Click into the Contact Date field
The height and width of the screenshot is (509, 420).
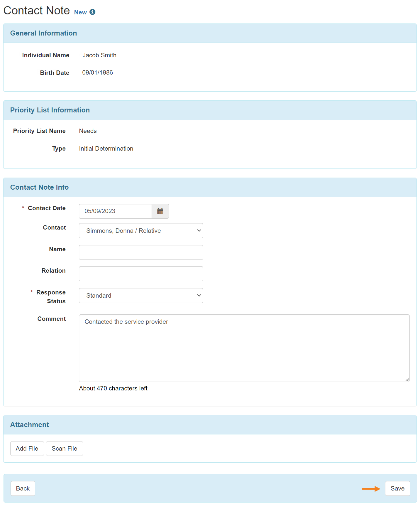tap(115, 211)
